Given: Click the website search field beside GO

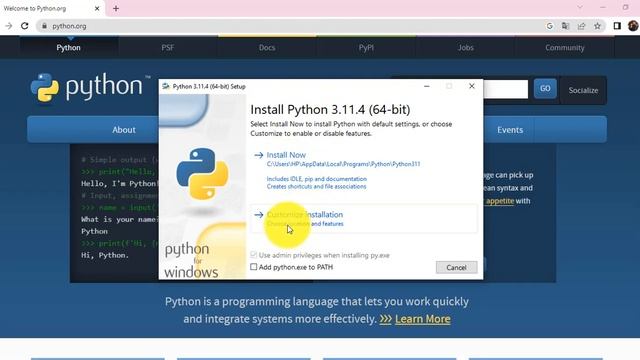Looking at the screenshot, I should [x=505, y=89].
